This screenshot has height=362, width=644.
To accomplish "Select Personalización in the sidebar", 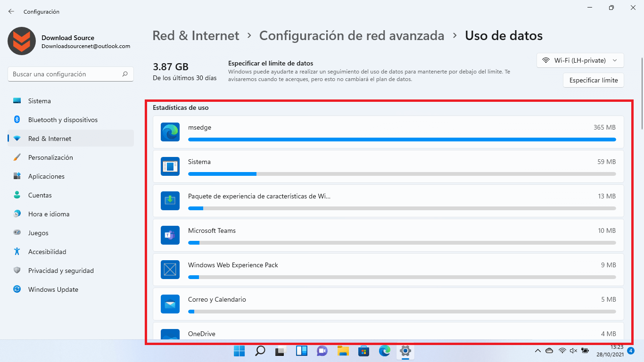I will 71,157.
